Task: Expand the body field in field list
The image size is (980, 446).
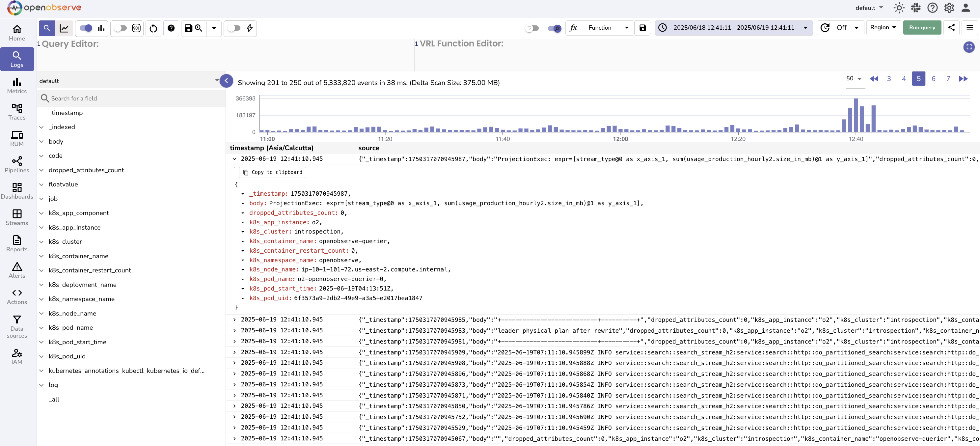Action: click(41, 142)
